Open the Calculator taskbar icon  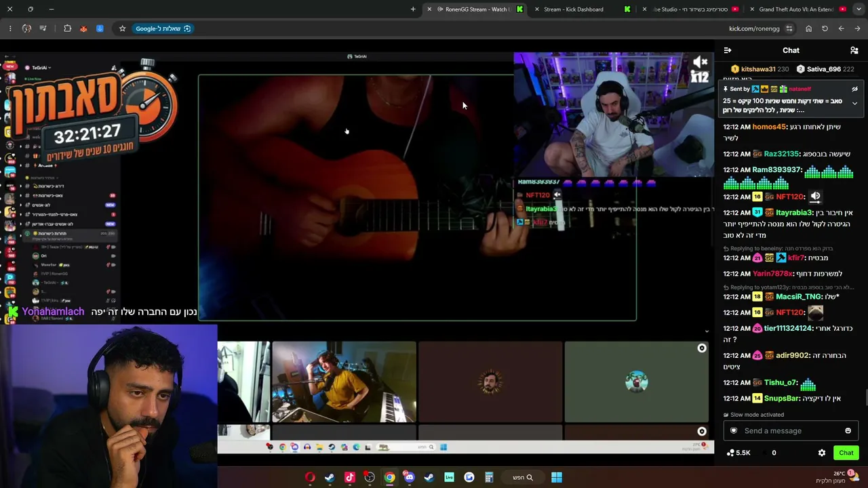coord(489,477)
